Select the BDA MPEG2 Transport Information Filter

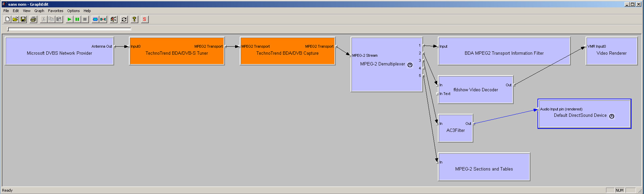[x=504, y=51]
